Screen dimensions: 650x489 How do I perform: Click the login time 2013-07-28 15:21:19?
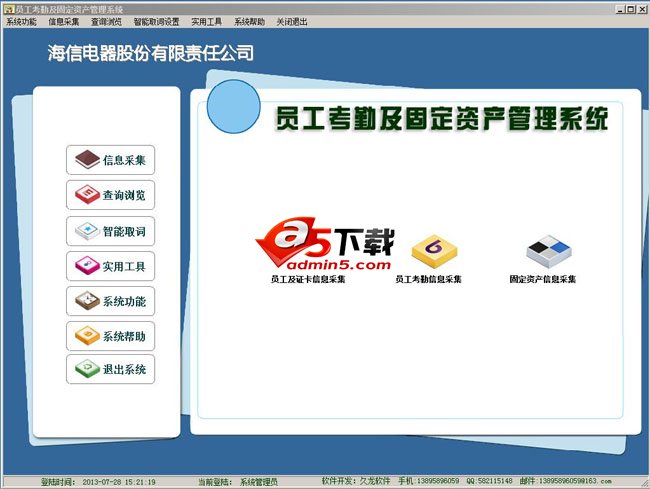tap(119, 482)
